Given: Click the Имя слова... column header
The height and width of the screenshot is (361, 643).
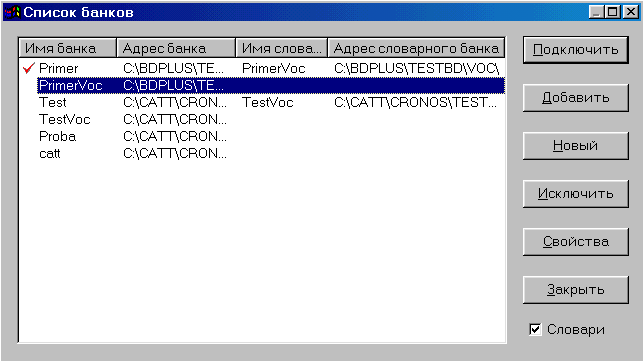Looking at the screenshot, I should click(x=282, y=48).
